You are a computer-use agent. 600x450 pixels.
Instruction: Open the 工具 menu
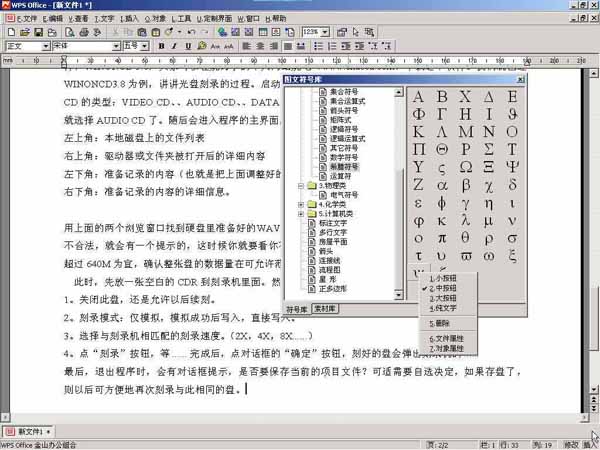coord(181,19)
